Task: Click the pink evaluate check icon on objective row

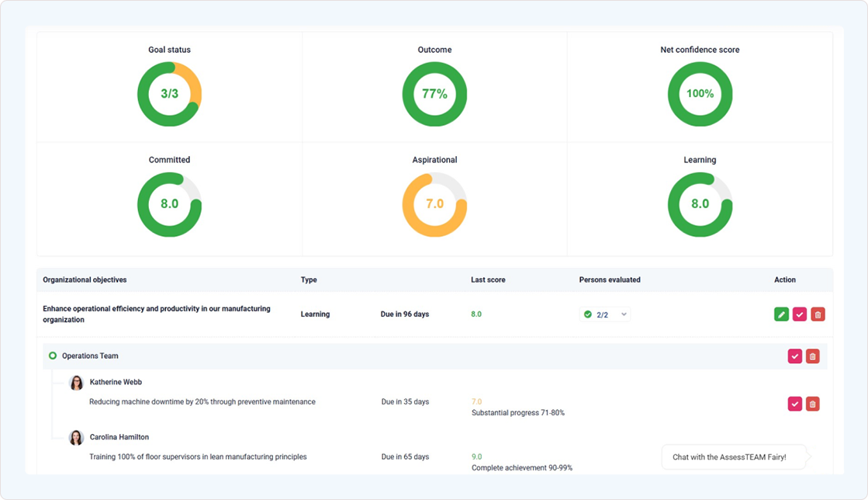Action: pyautogui.click(x=799, y=314)
